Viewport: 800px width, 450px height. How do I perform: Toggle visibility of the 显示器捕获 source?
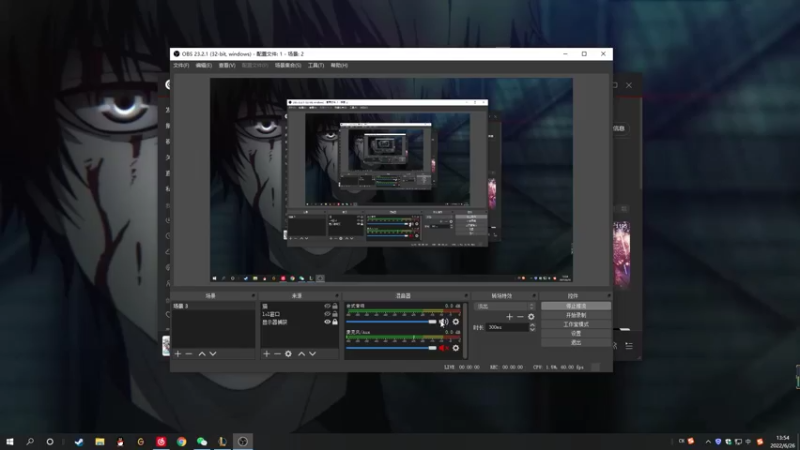327,322
